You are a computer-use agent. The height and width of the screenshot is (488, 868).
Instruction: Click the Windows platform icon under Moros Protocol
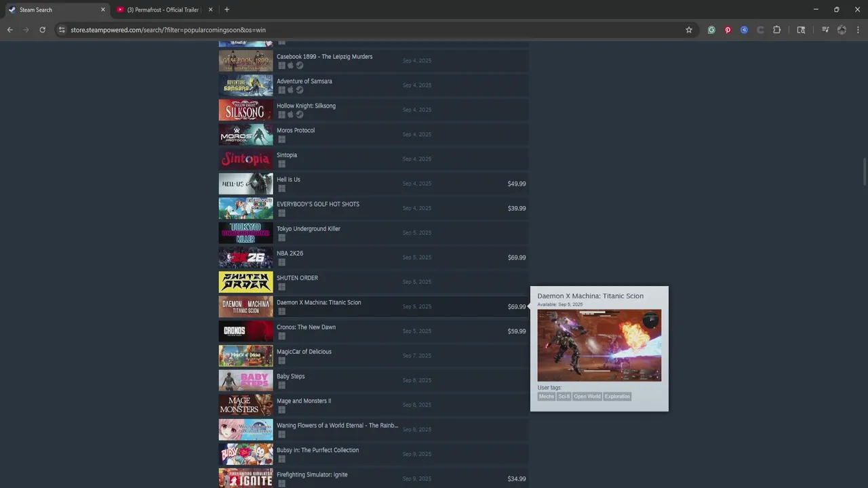281,140
